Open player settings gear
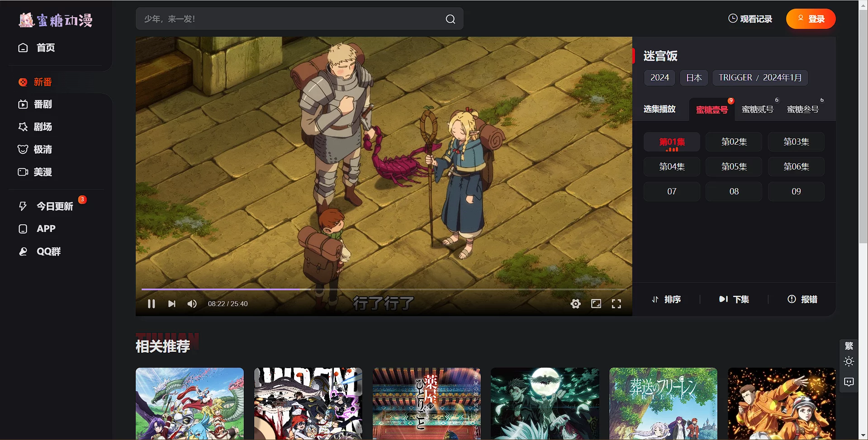 [575, 304]
